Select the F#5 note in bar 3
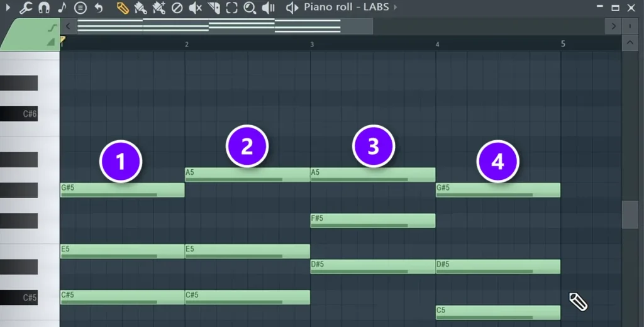 pos(373,221)
